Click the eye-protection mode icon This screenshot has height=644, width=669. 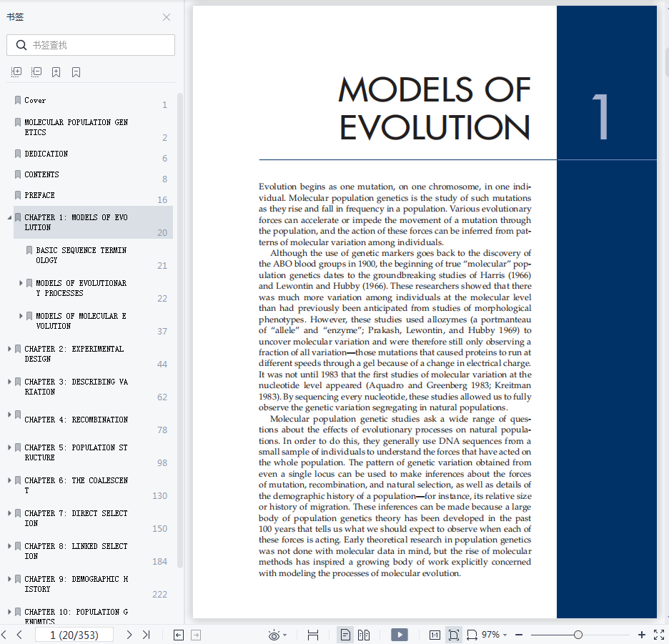click(274, 635)
